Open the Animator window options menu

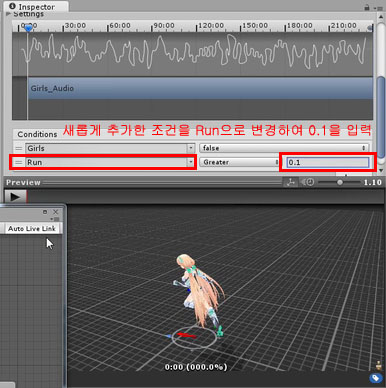tap(56, 219)
